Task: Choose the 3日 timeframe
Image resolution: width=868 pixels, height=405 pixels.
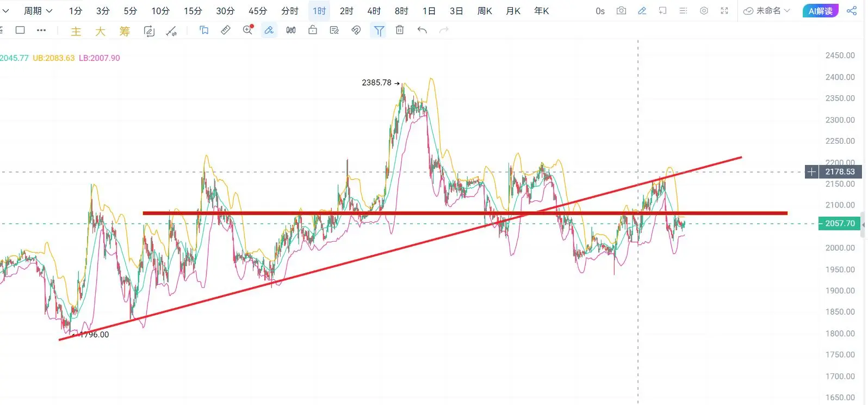Action: 456,11
